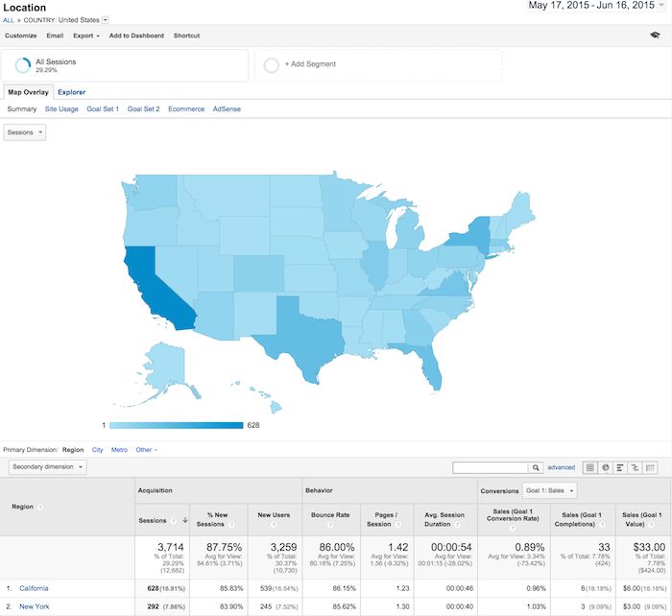Click Add Segment box
672x616 pixels.
(x=378, y=65)
